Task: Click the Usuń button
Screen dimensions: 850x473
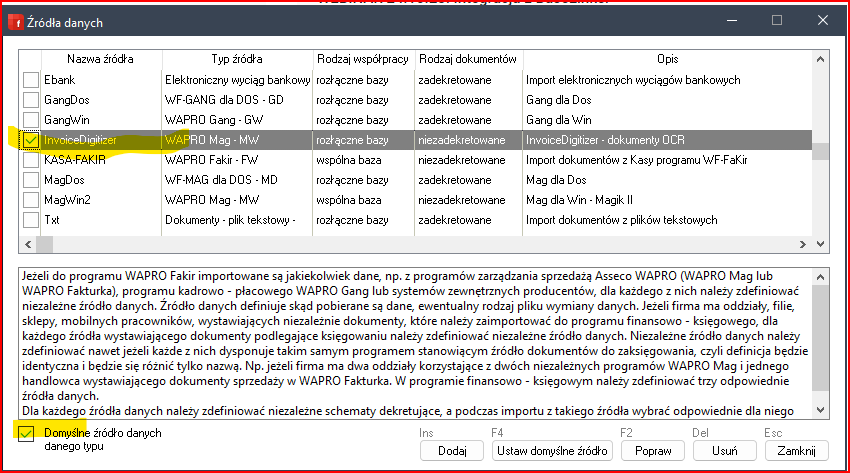Action: click(x=724, y=451)
